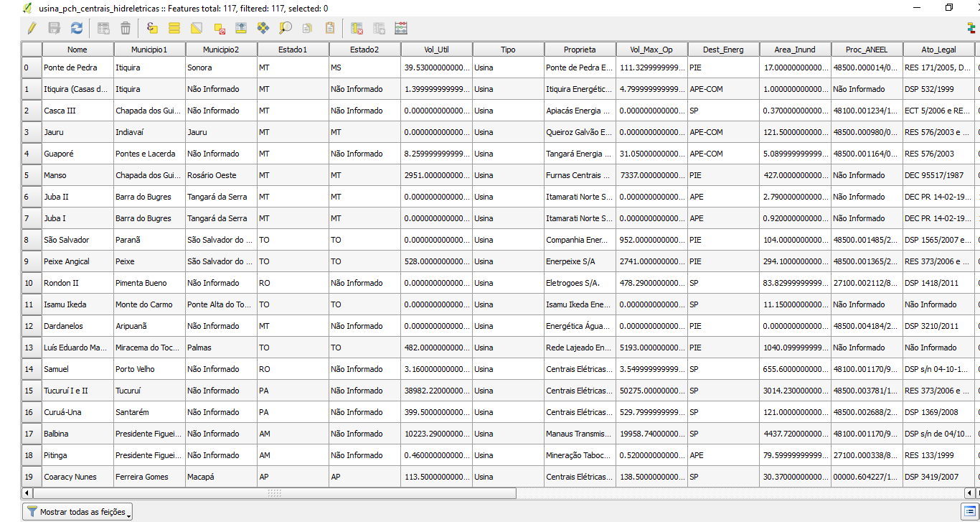Click the 'Santarém' municipality cell
The image size is (980, 522).
pyautogui.click(x=149, y=412)
